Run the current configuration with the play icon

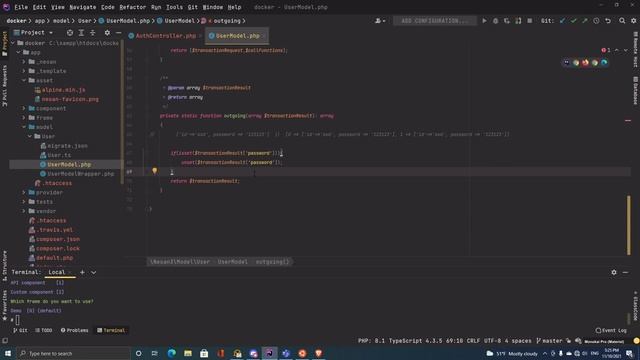484,21
